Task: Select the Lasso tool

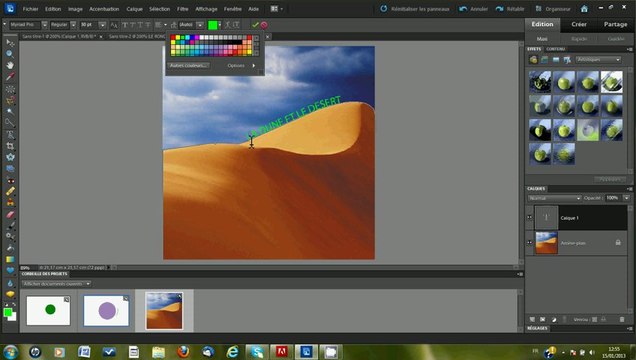Action: point(10,100)
